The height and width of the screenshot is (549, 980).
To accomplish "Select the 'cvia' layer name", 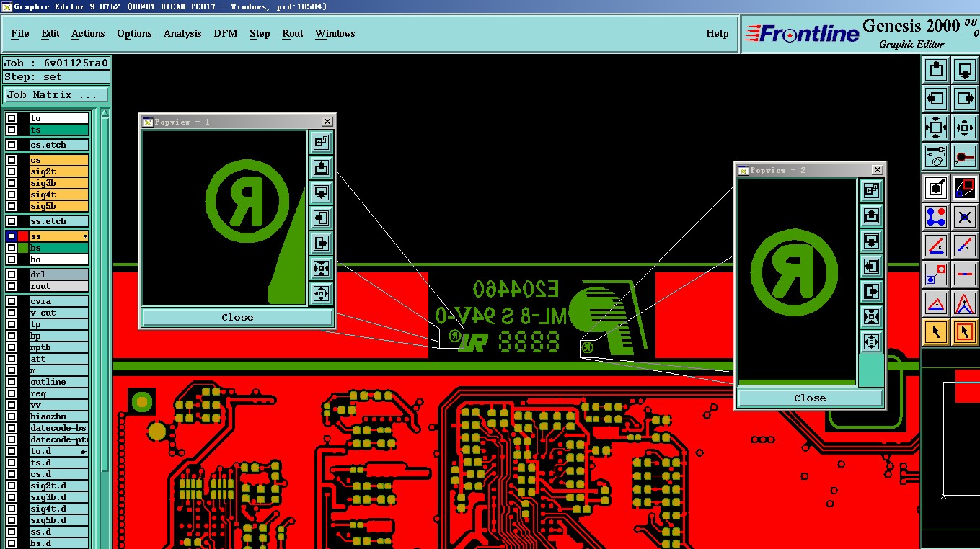I will (x=58, y=301).
